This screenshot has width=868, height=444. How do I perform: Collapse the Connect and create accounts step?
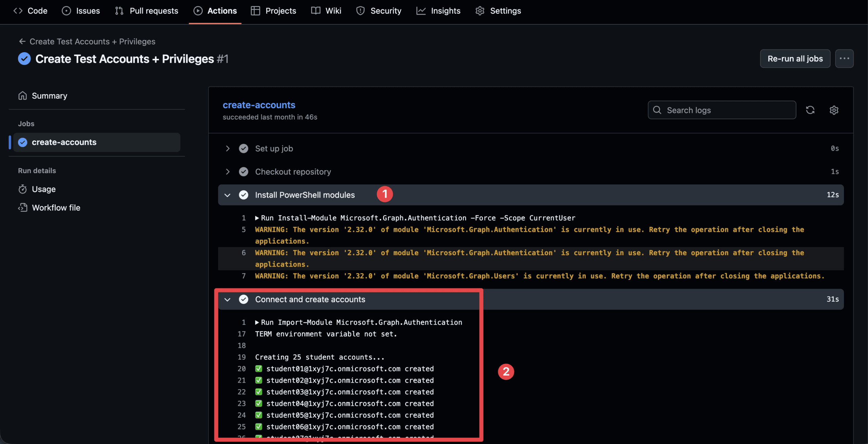228,299
